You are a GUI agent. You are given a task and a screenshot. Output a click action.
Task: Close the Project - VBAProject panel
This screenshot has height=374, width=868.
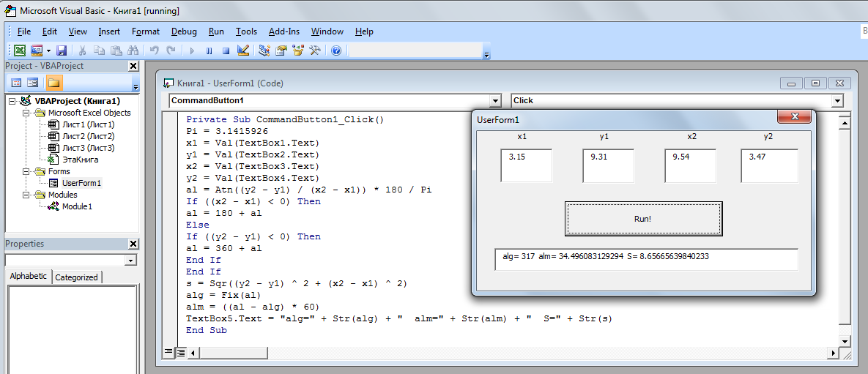[133, 67]
